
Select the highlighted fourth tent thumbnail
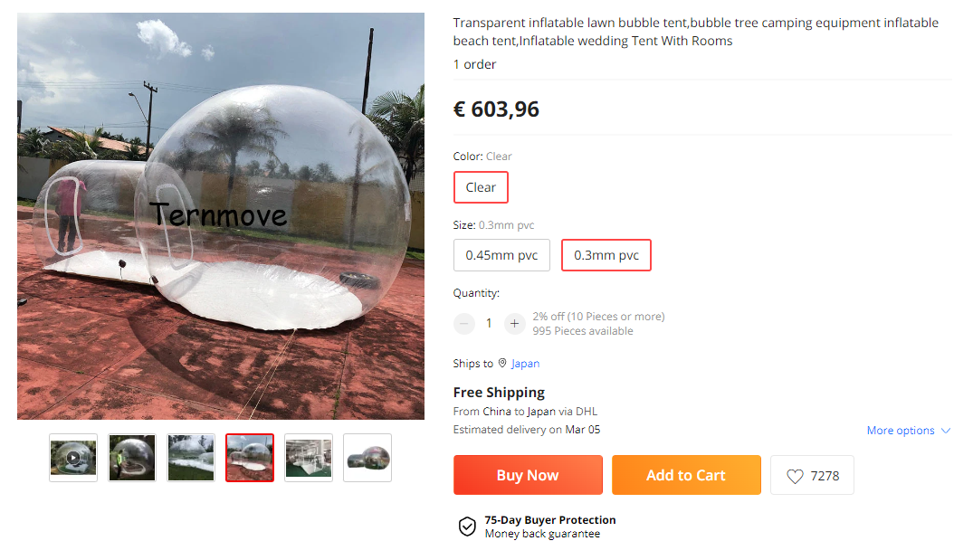pos(250,458)
